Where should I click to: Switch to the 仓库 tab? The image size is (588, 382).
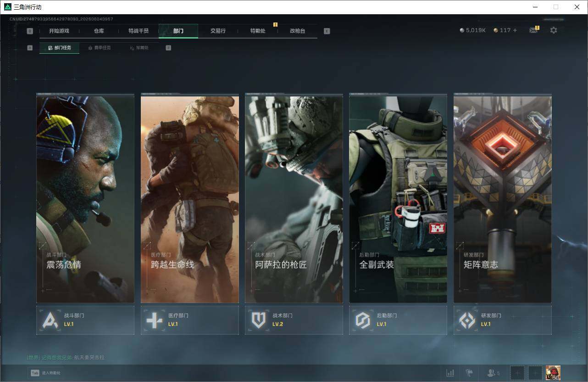click(x=99, y=31)
